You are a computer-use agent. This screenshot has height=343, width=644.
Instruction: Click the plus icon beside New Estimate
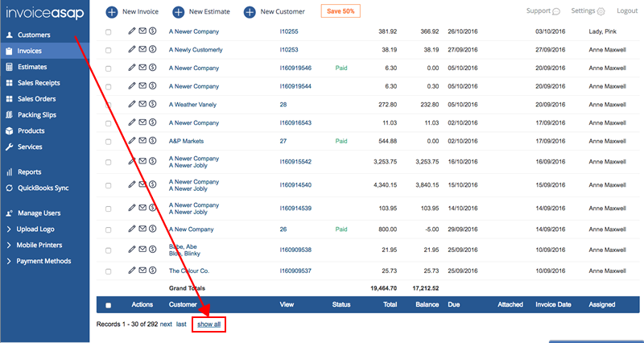click(175, 12)
